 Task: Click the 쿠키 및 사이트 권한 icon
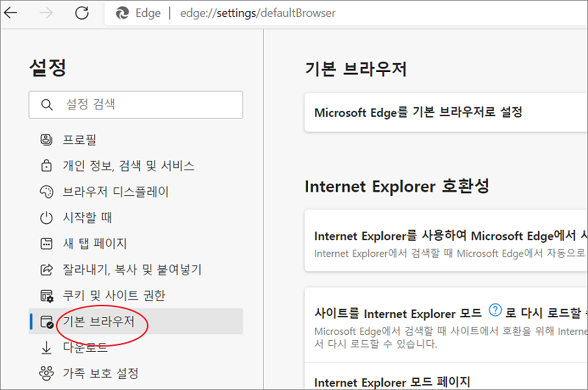46,295
